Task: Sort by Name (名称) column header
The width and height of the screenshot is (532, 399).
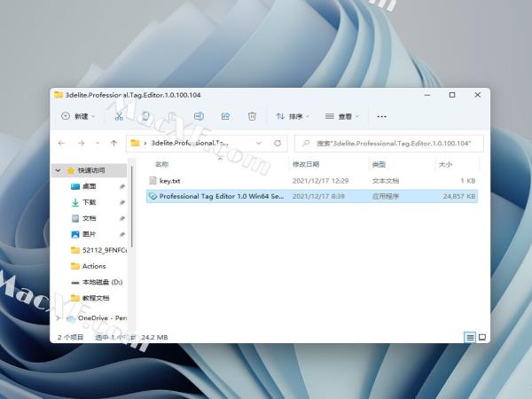Action: 162,164
